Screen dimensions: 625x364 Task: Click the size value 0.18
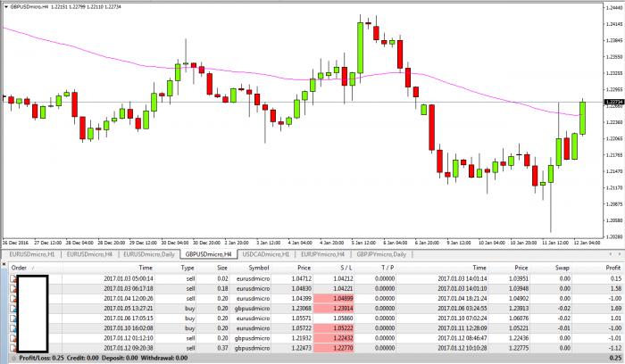[x=223, y=288]
